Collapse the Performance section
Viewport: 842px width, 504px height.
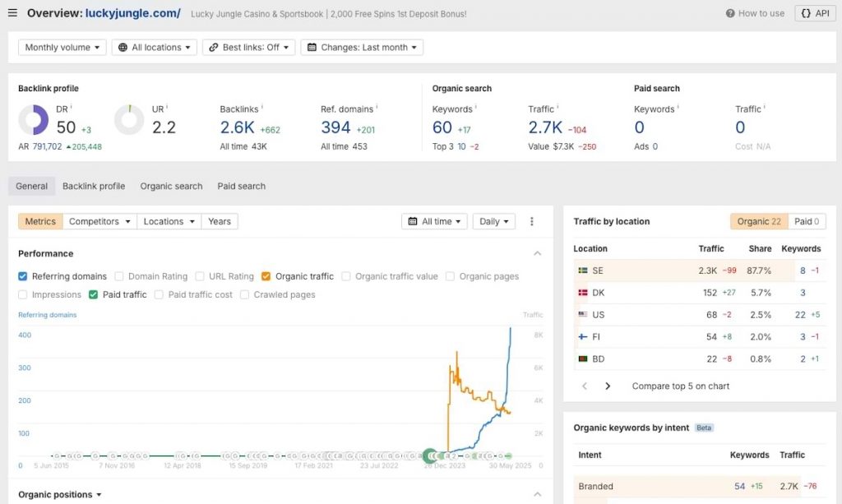point(538,253)
